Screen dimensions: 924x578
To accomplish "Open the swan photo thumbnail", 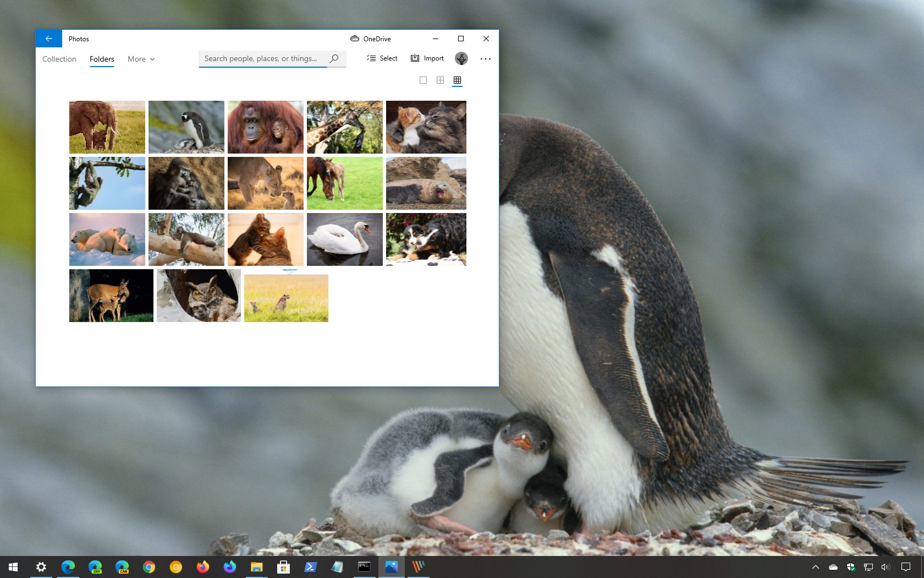I will 344,239.
